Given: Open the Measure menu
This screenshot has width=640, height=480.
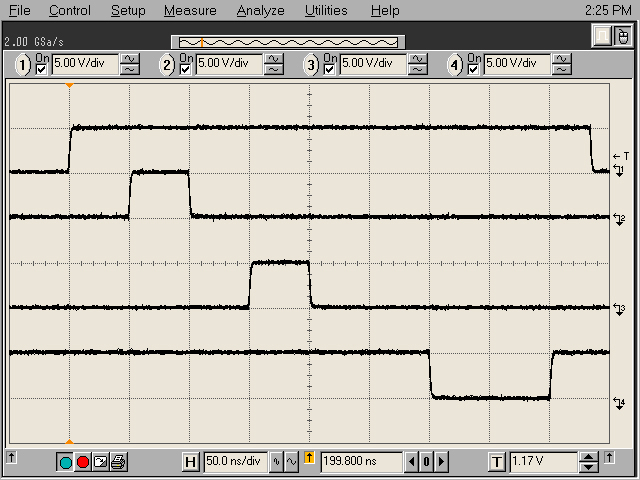Looking at the screenshot, I should coord(190,11).
